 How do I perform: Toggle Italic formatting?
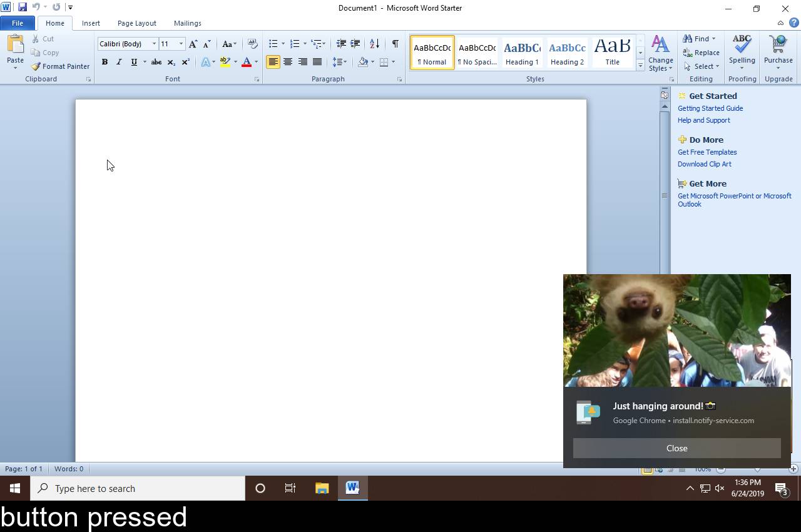click(x=119, y=62)
